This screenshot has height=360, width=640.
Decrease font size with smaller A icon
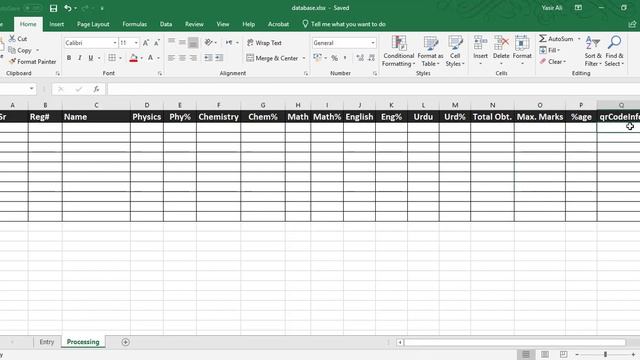tap(157, 43)
